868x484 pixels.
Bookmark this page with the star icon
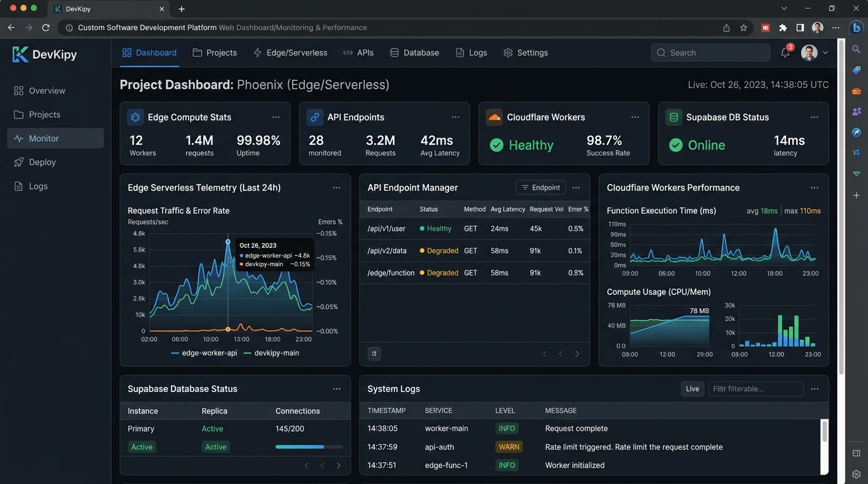[x=744, y=28]
